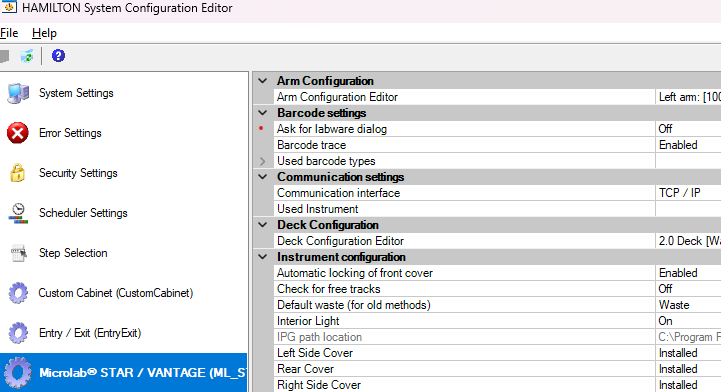Click the refresh toolbar icon
Image resolution: width=721 pixels, height=392 pixels.
pos(27,56)
